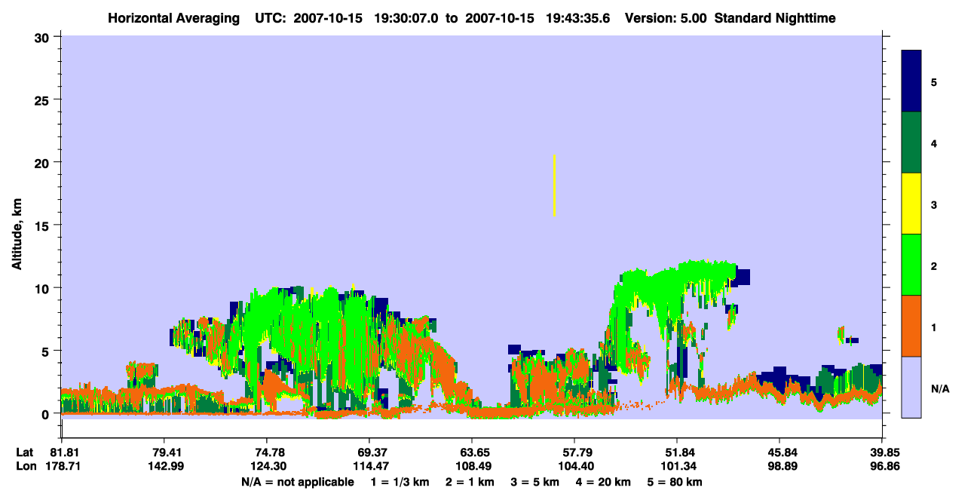Screen dimensions: 980x503
Task: Click the "4 = 20 km" legend note
Action: coord(603,482)
